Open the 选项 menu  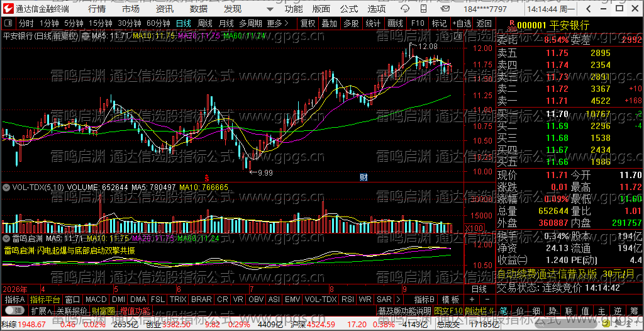(x=377, y=9)
